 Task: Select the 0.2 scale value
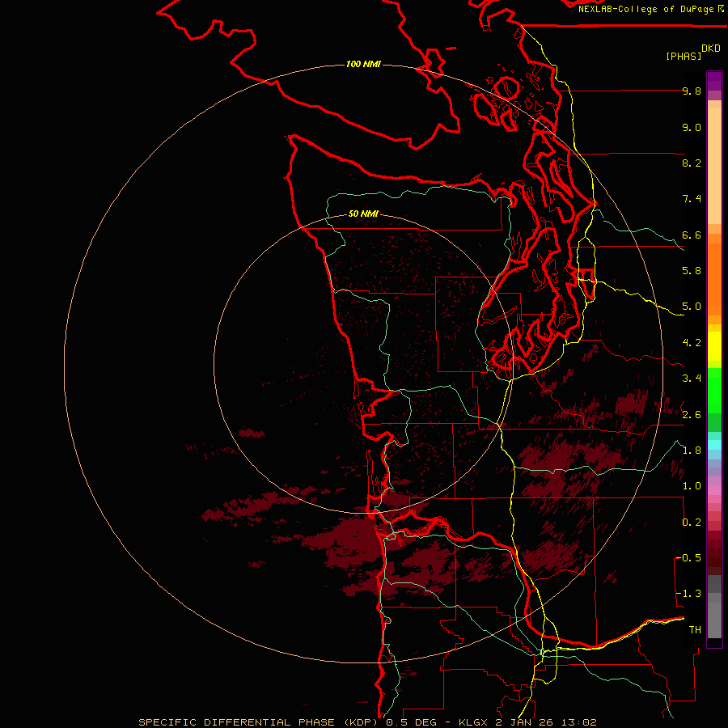click(x=692, y=523)
